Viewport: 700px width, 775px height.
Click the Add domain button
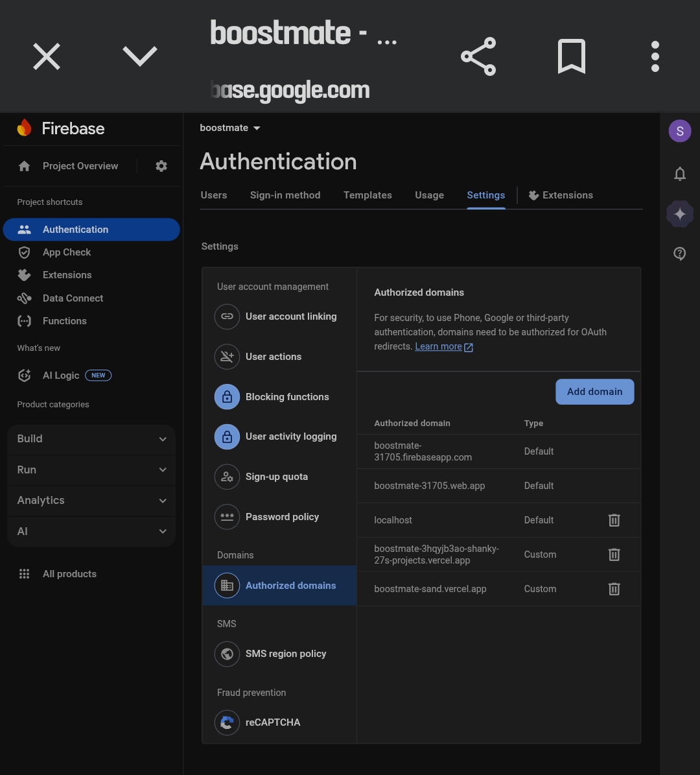click(595, 392)
